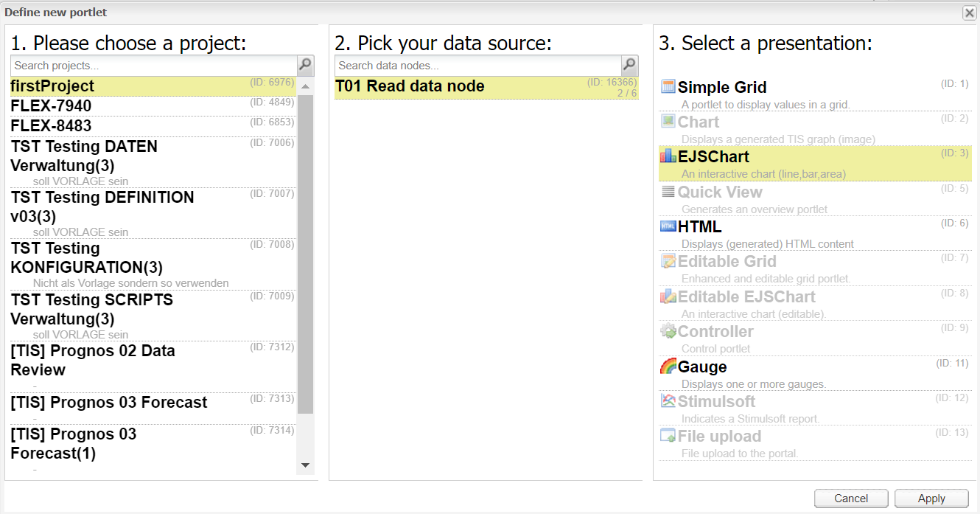Choose the HTML presentation label
This screenshot has height=514, width=980.
pos(699,226)
